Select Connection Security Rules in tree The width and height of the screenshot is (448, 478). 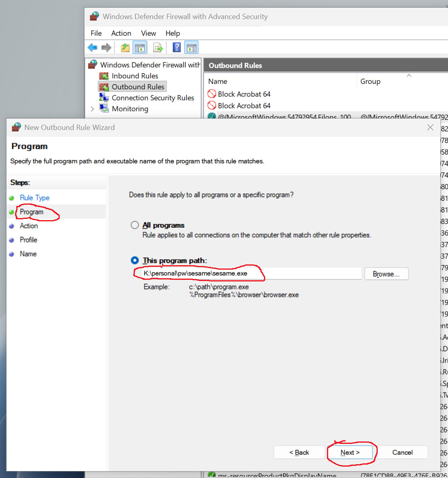coord(153,98)
